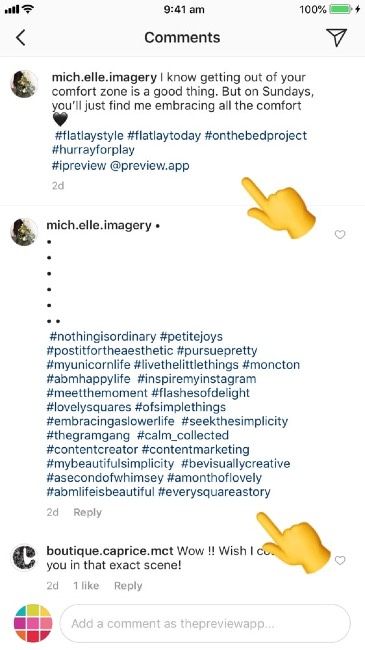
Task: Like the boutique.caprice.mct comment
Action: pyautogui.click(x=340, y=560)
